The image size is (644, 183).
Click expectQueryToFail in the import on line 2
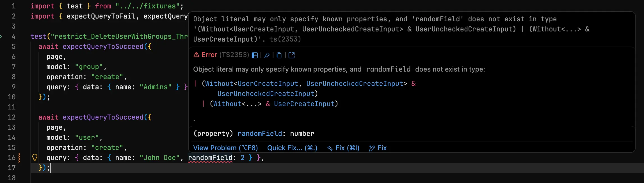[101, 16]
